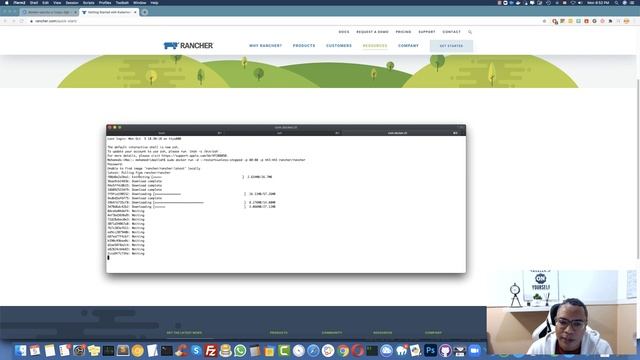
Task: Launch Zoom from the dock
Action: [x=474, y=350]
